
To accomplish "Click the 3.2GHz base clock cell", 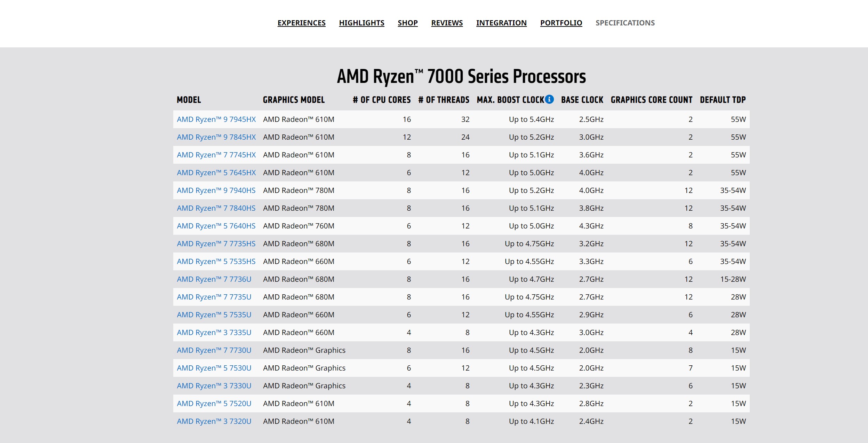I will (591, 244).
